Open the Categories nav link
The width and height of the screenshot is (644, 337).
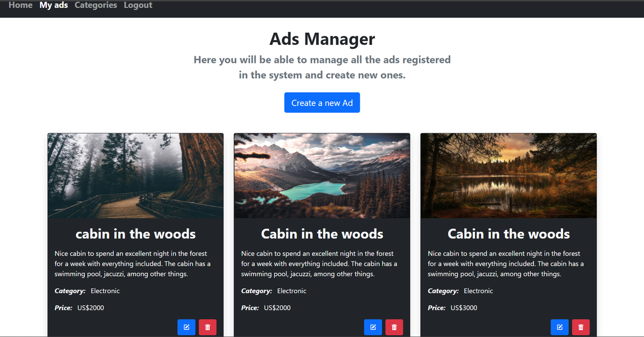(96, 5)
